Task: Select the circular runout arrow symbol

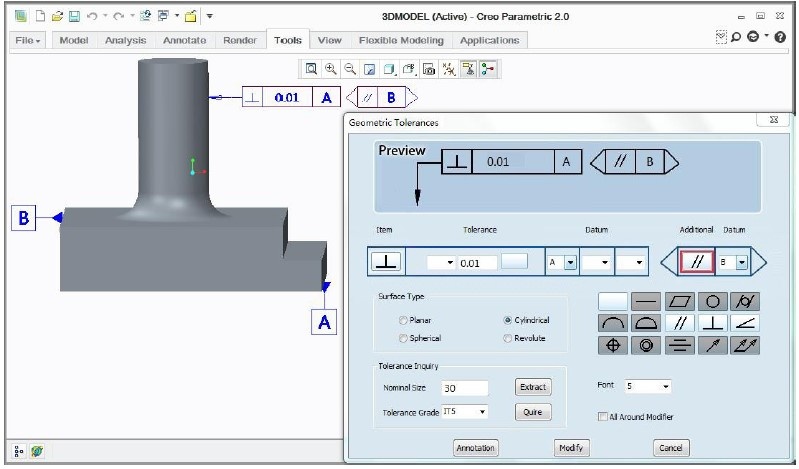Action: coord(712,345)
